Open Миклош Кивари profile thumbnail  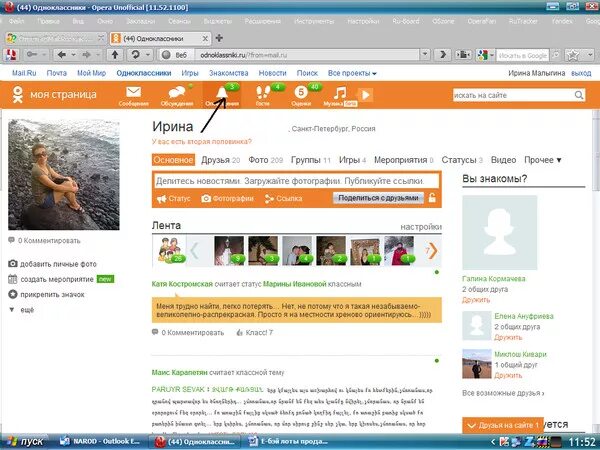coord(477,364)
